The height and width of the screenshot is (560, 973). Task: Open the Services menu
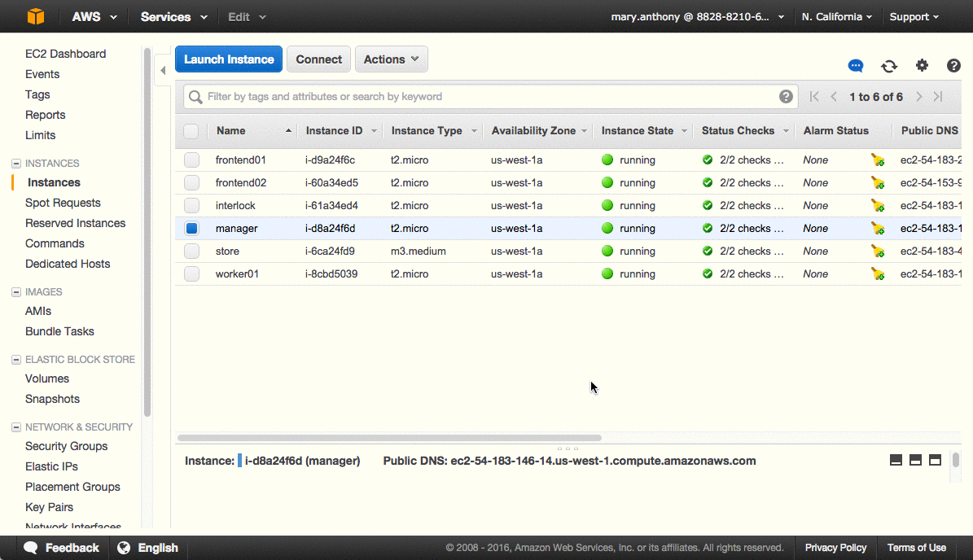(x=173, y=17)
